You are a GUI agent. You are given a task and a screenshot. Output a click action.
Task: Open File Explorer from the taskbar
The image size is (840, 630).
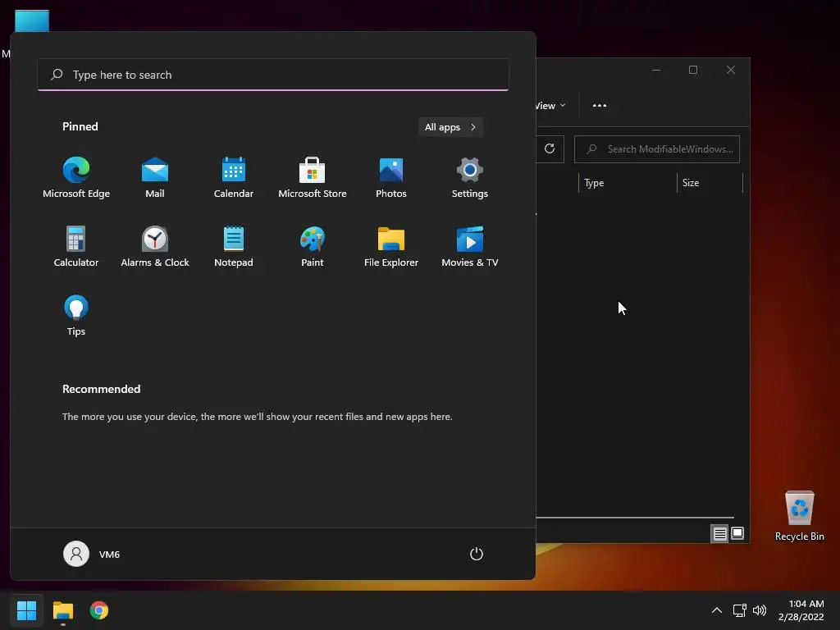tap(62, 610)
